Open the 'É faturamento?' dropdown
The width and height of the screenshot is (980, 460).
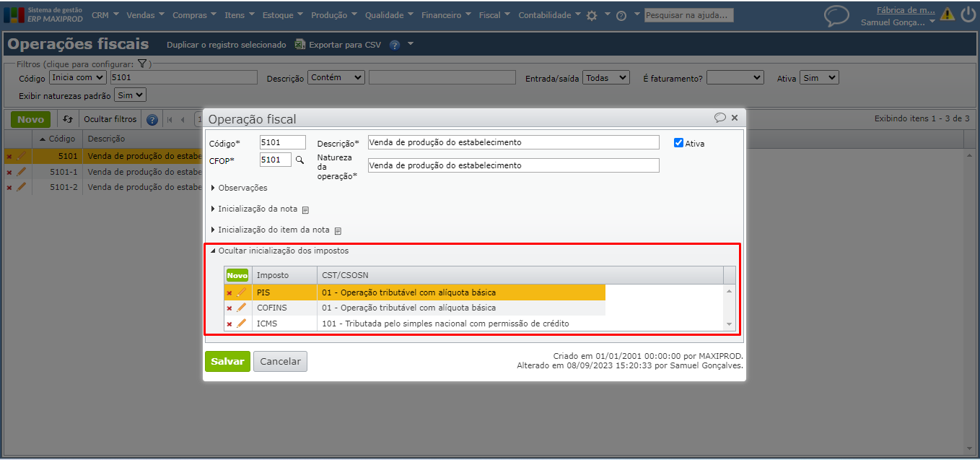(735, 77)
